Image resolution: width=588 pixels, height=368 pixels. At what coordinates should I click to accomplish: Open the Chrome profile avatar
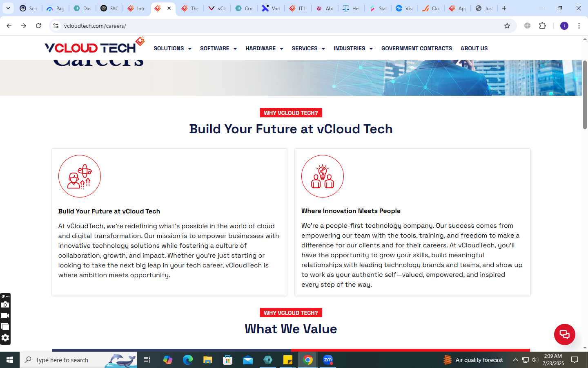[x=564, y=26]
